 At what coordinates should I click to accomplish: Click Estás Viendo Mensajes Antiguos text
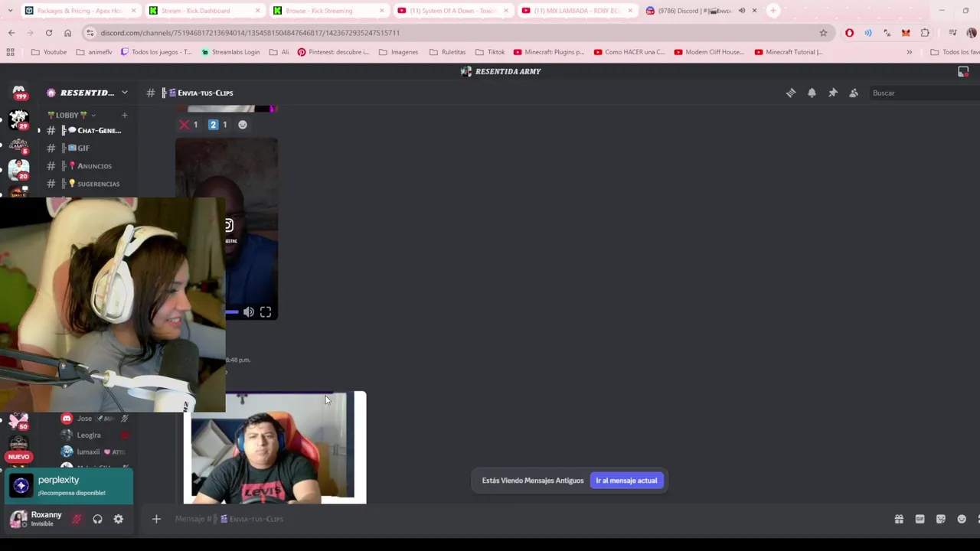tap(533, 481)
